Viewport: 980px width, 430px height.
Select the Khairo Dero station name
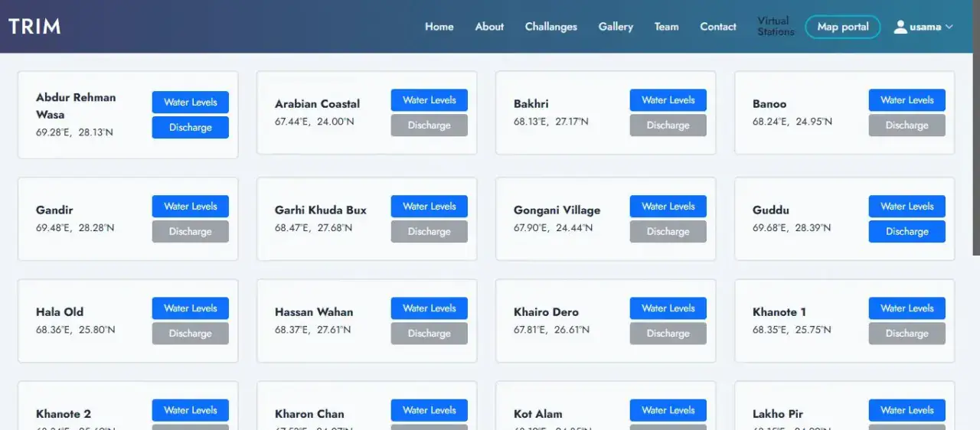(547, 312)
